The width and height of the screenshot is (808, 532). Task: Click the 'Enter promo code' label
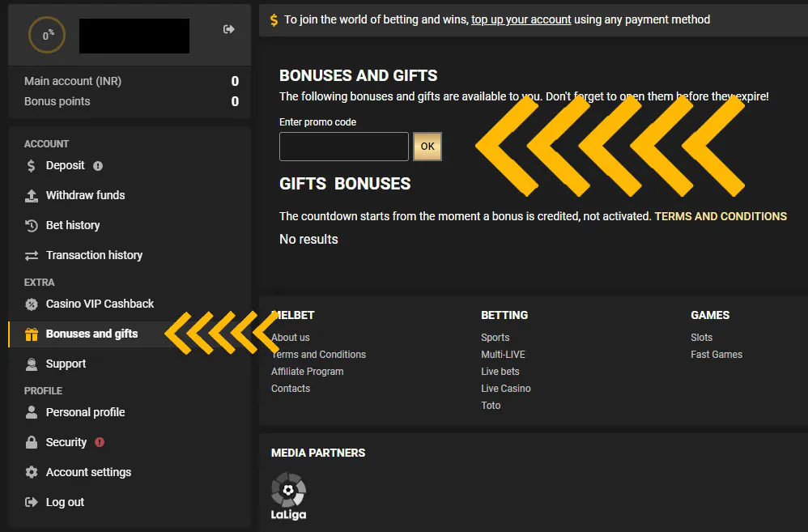(317, 122)
